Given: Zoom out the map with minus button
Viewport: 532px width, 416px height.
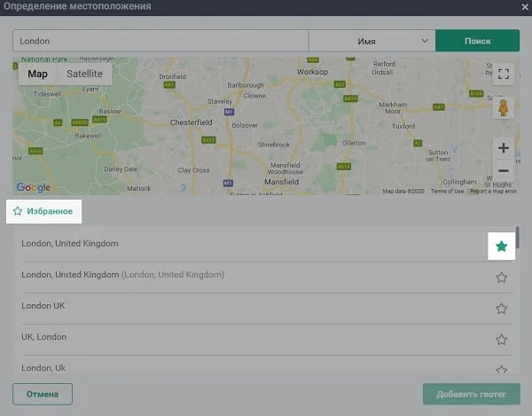Looking at the screenshot, I should pos(503,170).
